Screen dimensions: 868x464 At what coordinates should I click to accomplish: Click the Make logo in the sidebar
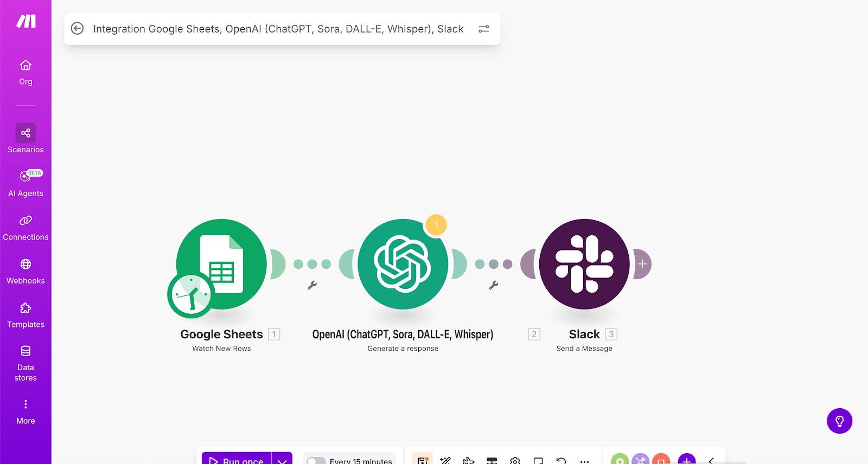pyautogui.click(x=25, y=21)
